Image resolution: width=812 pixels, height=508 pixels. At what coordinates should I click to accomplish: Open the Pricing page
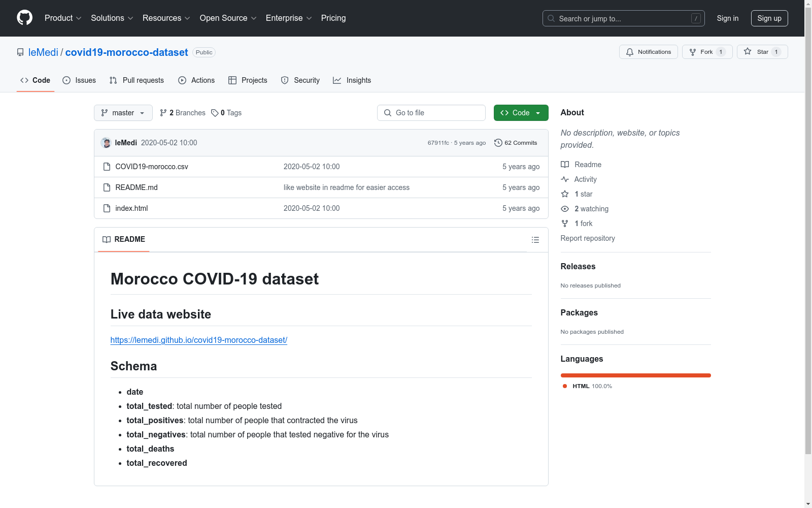333,18
